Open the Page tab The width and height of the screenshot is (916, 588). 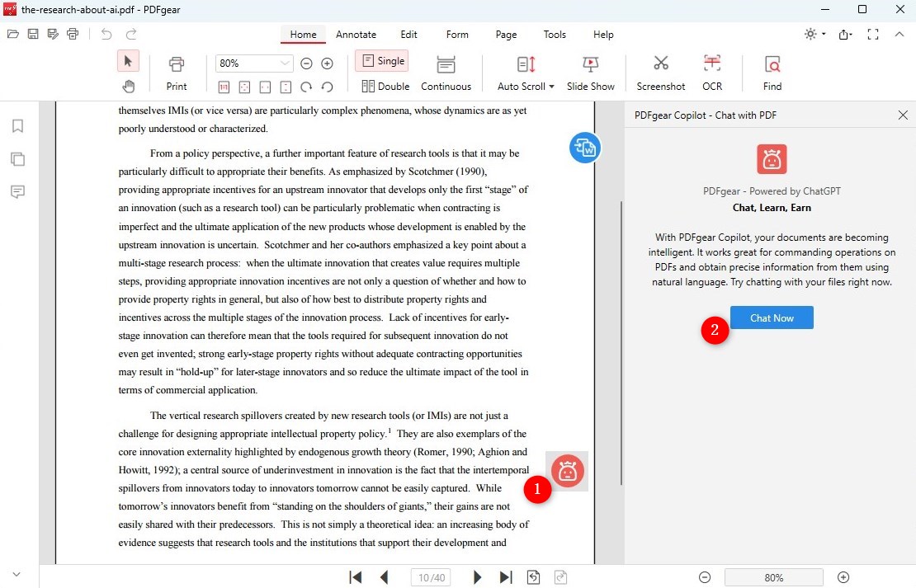coord(506,35)
